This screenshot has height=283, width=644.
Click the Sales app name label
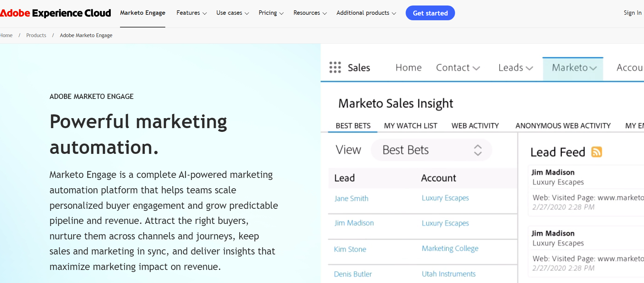tap(359, 68)
